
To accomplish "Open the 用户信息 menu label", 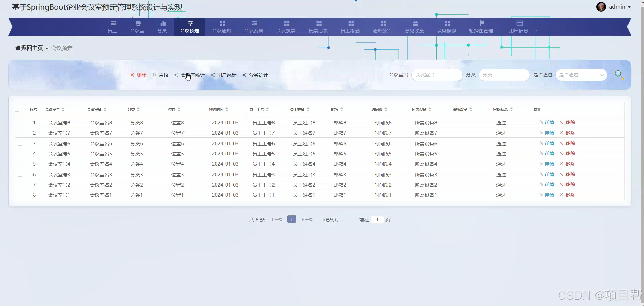I will (x=519, y=31).
